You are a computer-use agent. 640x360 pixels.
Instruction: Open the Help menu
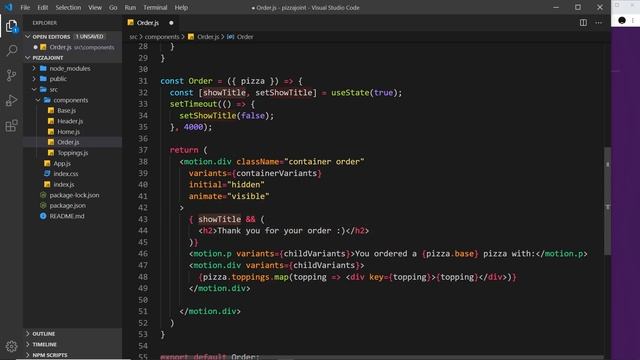point(181,7)
